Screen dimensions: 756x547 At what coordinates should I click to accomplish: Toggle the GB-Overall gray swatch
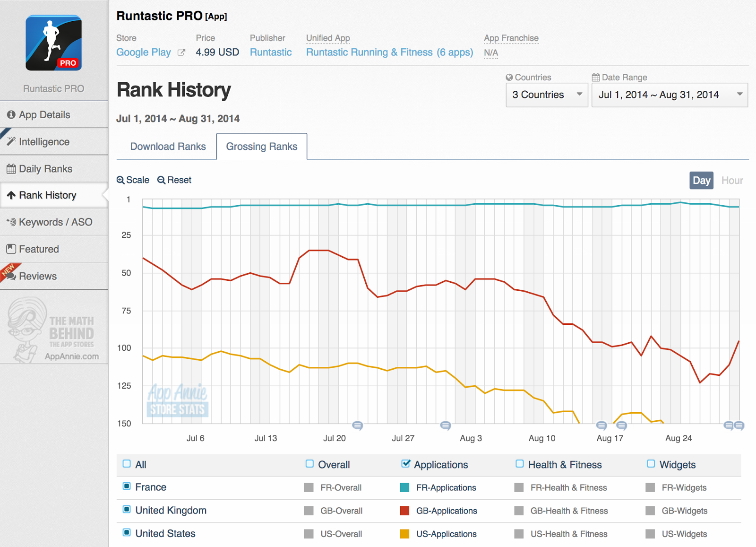point(309,511)
